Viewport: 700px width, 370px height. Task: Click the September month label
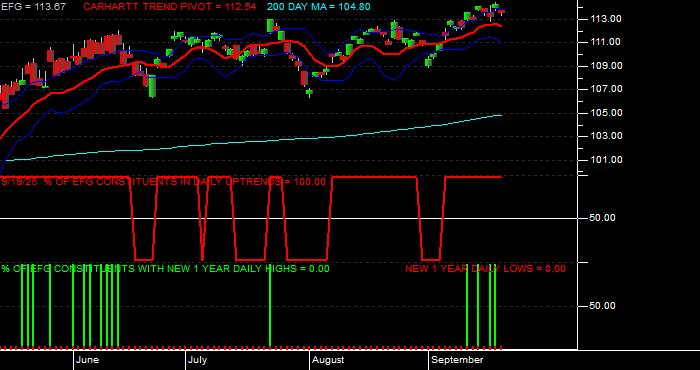[x=458, y=360]
